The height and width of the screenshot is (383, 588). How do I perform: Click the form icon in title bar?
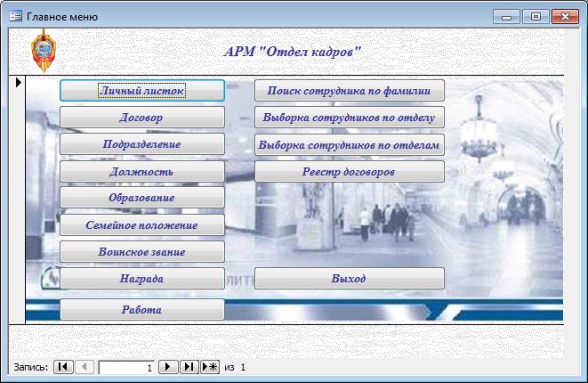point(15,16)
